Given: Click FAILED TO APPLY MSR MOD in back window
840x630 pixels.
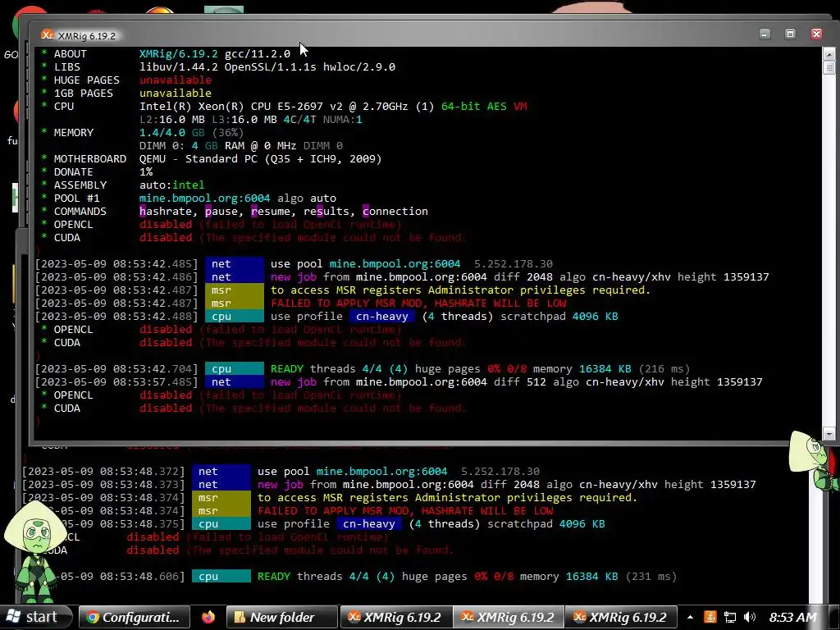Looking at the screenshot, I should (333, 511).
